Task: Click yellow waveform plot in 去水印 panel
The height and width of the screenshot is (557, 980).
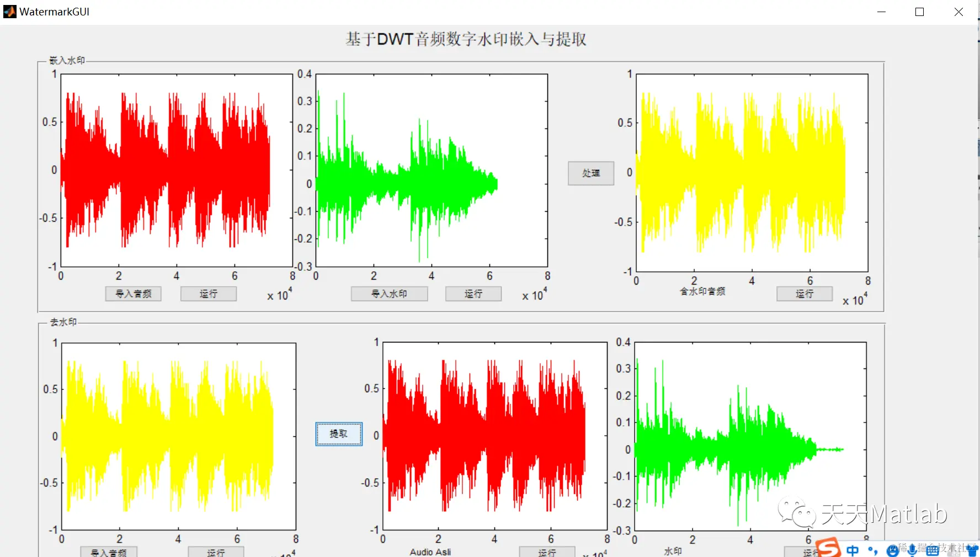Action: click(x=179, y=436)
